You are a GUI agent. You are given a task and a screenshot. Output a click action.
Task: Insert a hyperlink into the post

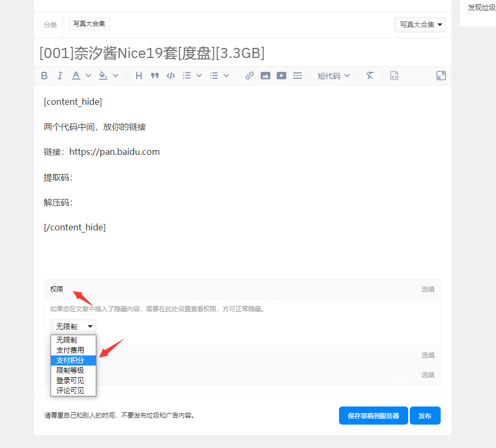coord(249,75)
